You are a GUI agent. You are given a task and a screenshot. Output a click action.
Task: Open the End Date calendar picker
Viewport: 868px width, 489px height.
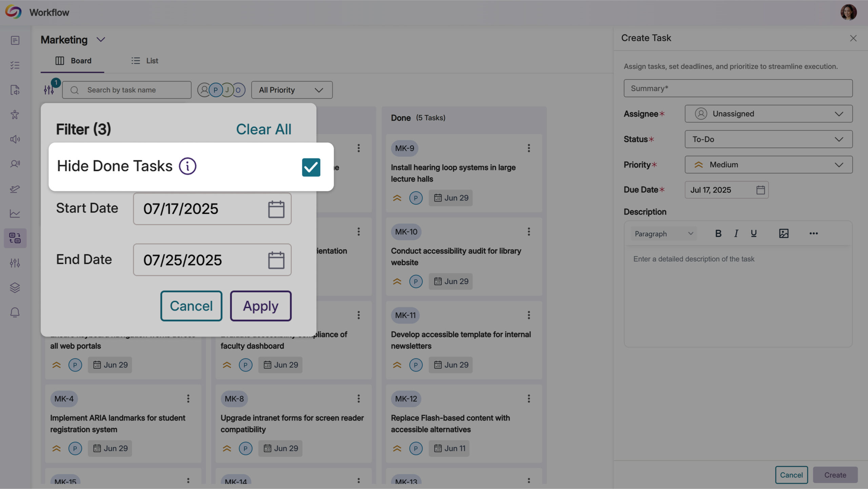[276, 260]
